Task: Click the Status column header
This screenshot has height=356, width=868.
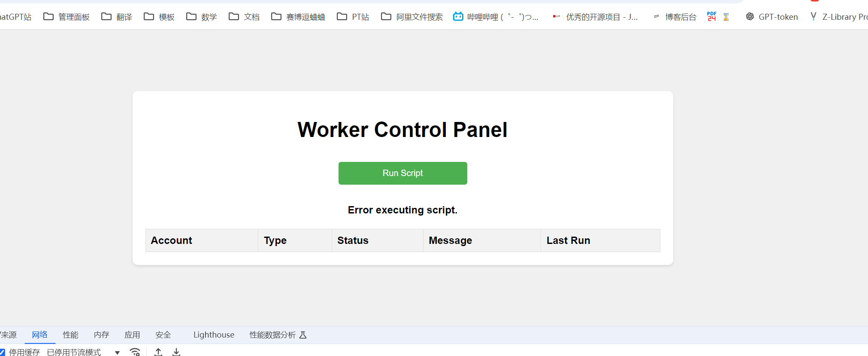Action: click(x=378, y=240)
